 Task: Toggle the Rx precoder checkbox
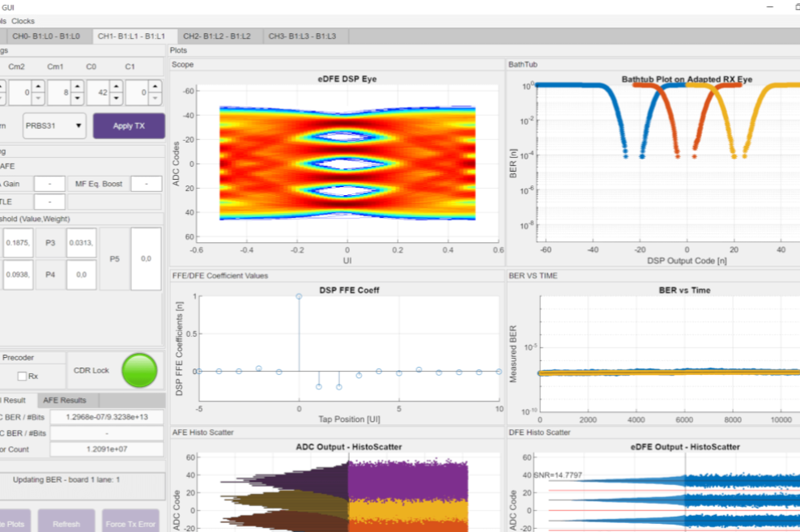coord(22,377)
